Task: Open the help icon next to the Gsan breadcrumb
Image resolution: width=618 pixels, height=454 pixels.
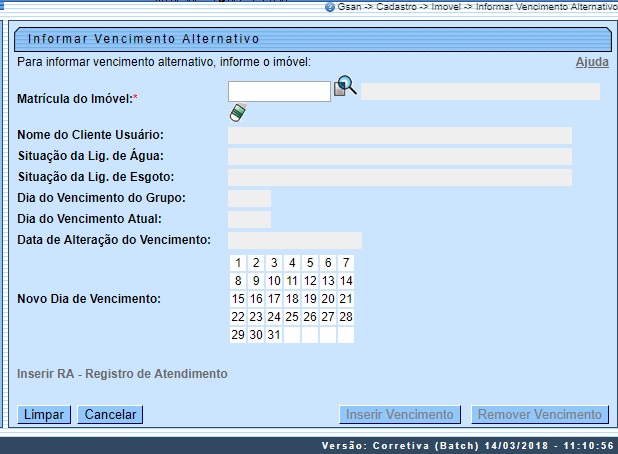Action: click(329, 7)
